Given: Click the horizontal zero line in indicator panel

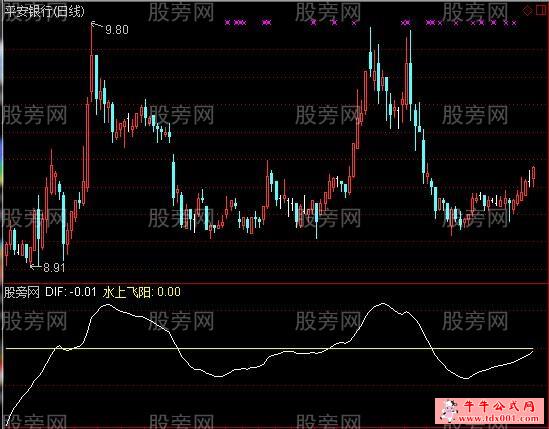Looking at the screenshot, I should pos(270,348).
